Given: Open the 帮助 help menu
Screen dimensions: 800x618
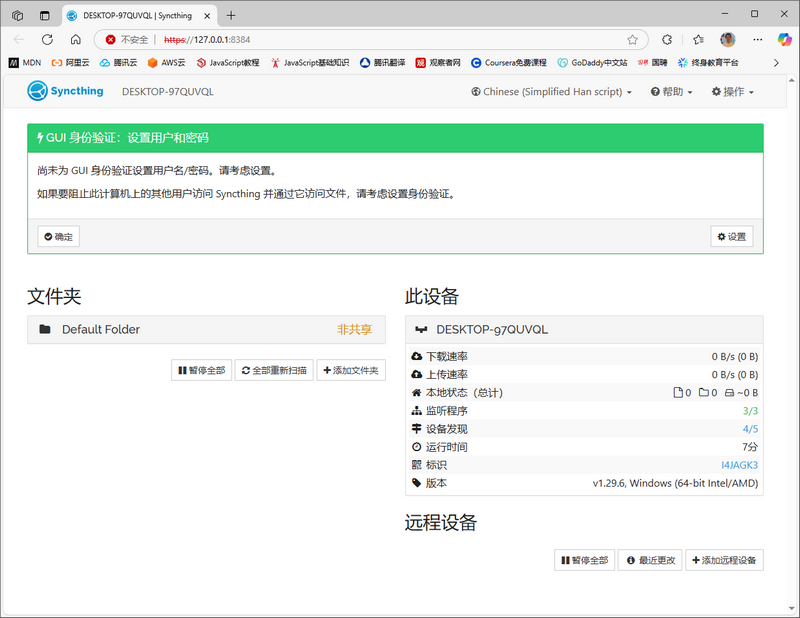Looking at the screenshot, I should coord(673,92).
